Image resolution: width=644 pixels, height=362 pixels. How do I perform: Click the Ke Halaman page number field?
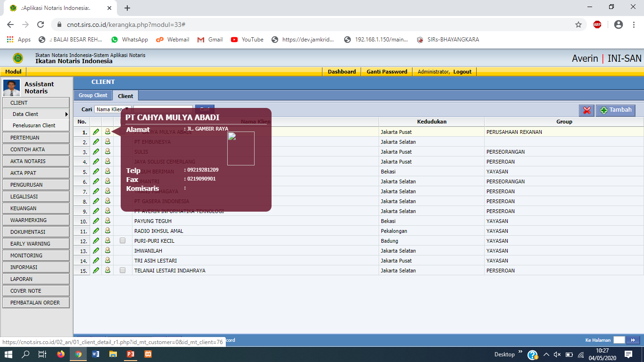tap(619, 340)
